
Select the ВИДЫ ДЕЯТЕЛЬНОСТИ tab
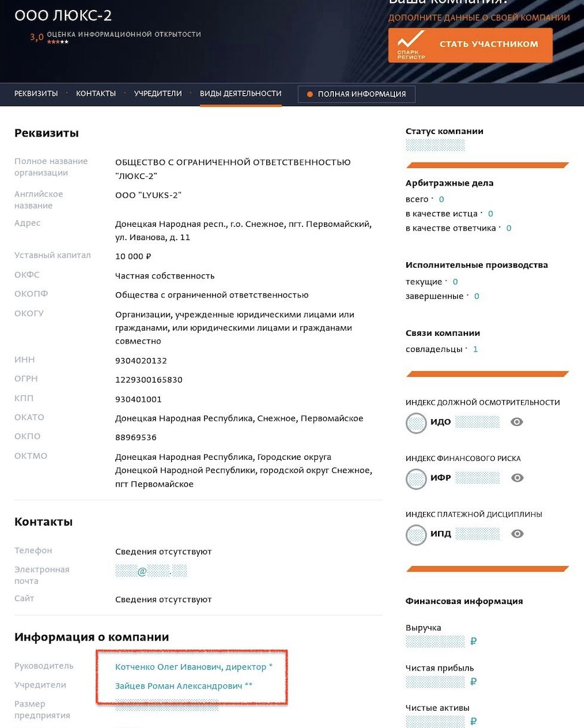[x=240, y=94]
